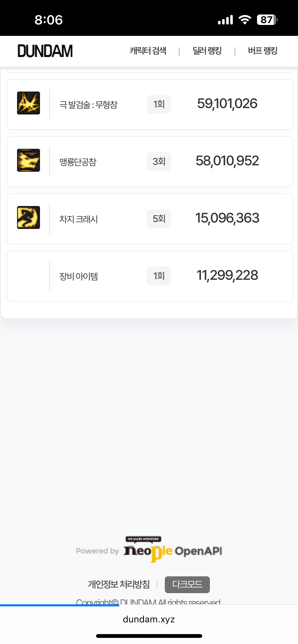This screenshot has width=298, height=644.
Task: Tap the cellular signal bars icon
Action: coord(225,20)
